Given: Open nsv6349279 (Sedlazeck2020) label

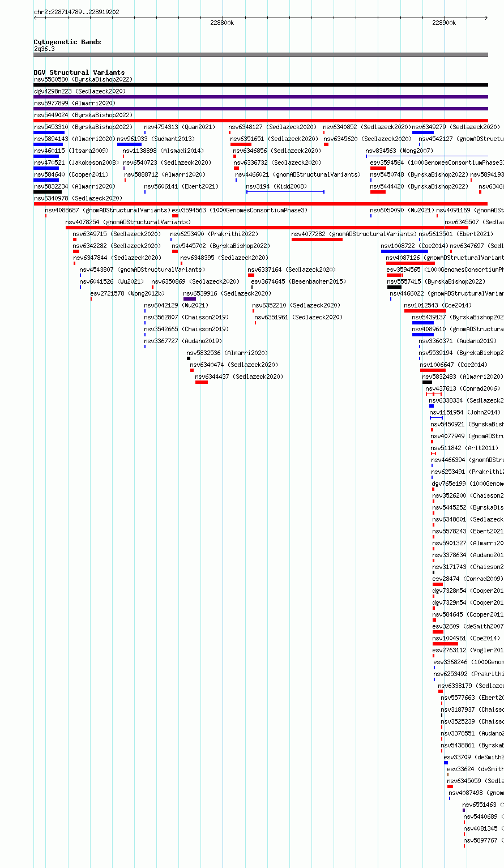Looking at the screenshot, I should pos(456,127).
